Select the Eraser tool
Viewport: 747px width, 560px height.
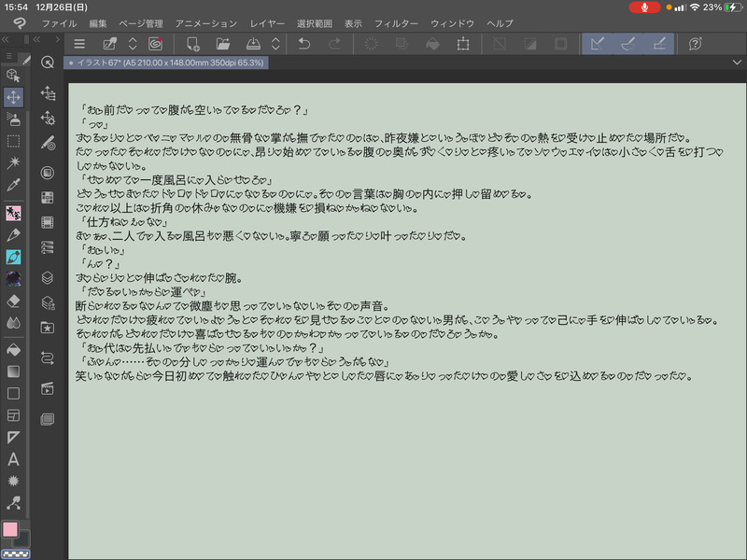(13, 301)
